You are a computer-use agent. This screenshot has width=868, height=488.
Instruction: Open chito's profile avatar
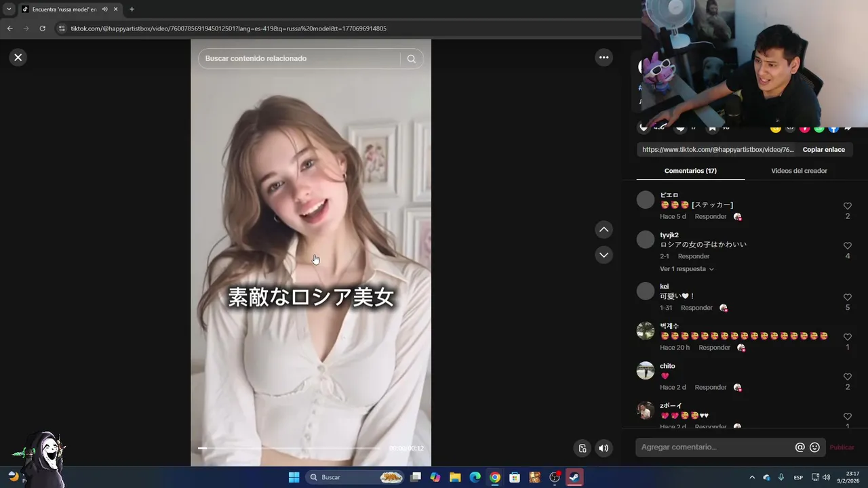[x=646, y=371]
